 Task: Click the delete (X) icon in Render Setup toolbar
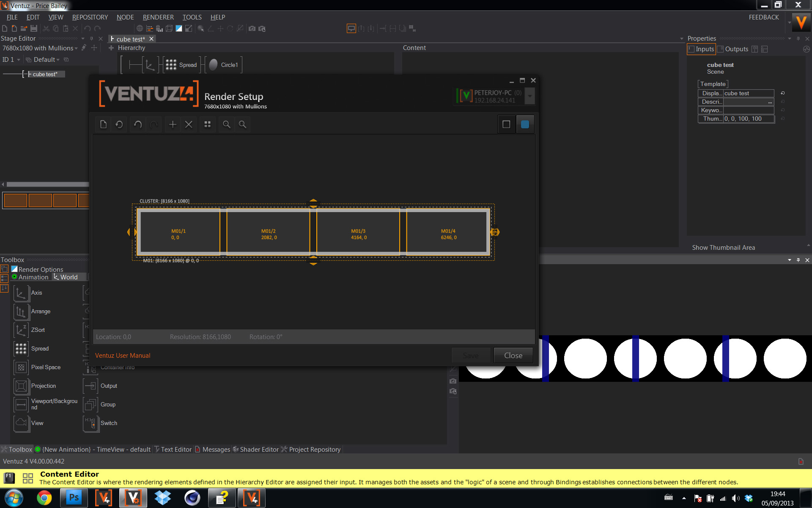(189, 124)
